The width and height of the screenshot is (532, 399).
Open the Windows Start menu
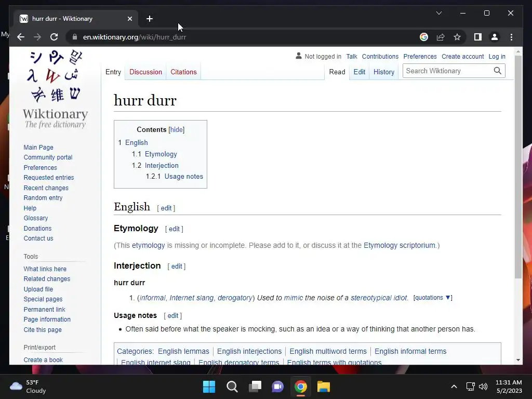coord(209,387)
